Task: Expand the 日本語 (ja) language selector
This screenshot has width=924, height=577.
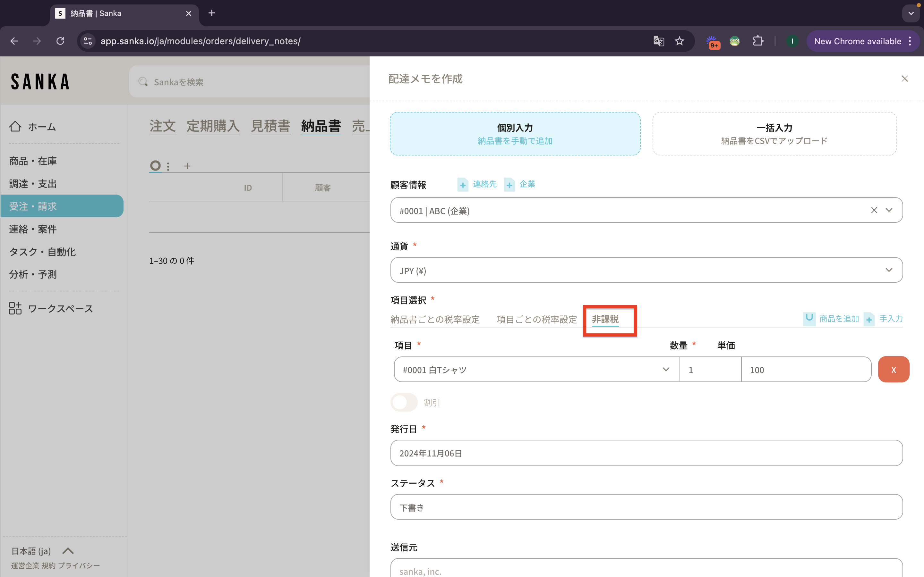Action: coord(68,551)
